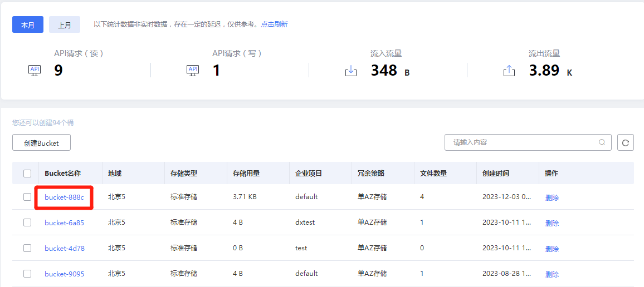Click the 创建Bucket button
This screenshot has height=287, width=644.
[x=41, y=143]
